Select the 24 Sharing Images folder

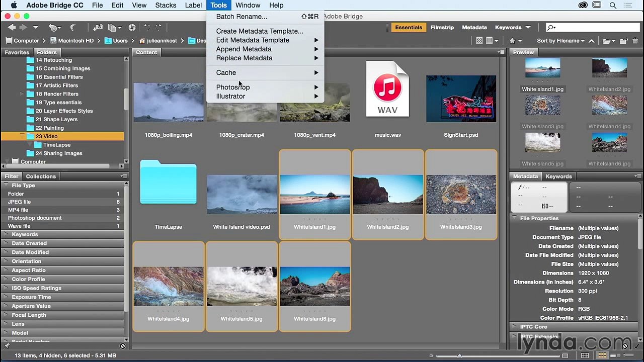[59, 153]
